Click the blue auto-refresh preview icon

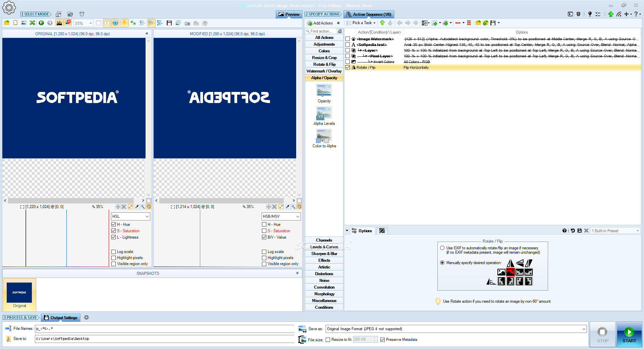pyautogui.click(x=115, y=23)
